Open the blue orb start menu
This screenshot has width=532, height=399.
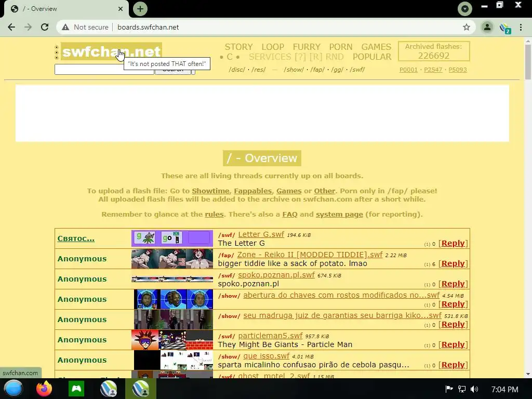coord(14,389)
